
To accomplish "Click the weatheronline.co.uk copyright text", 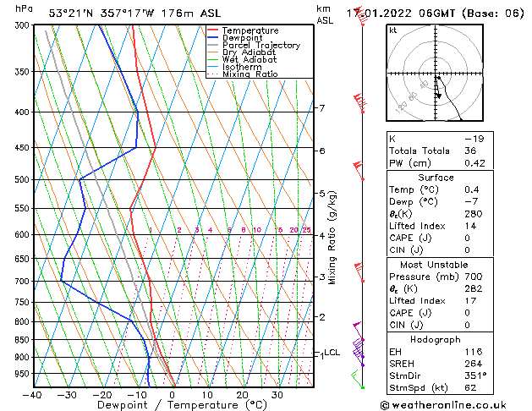I will [x=443, y=405].
